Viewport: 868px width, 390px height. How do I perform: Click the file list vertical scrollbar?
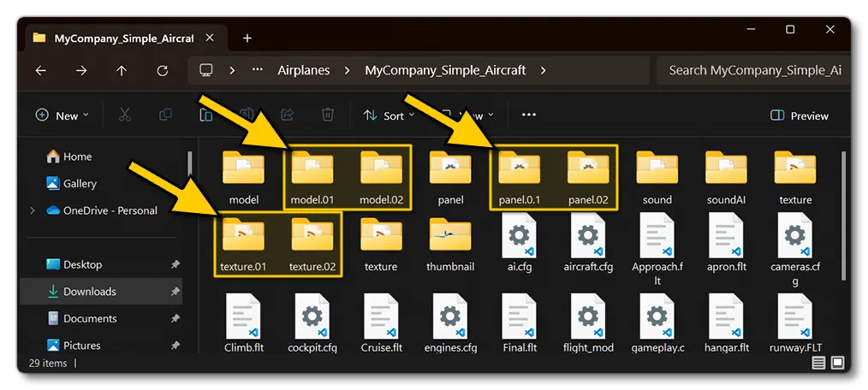[x=843, y=216]
